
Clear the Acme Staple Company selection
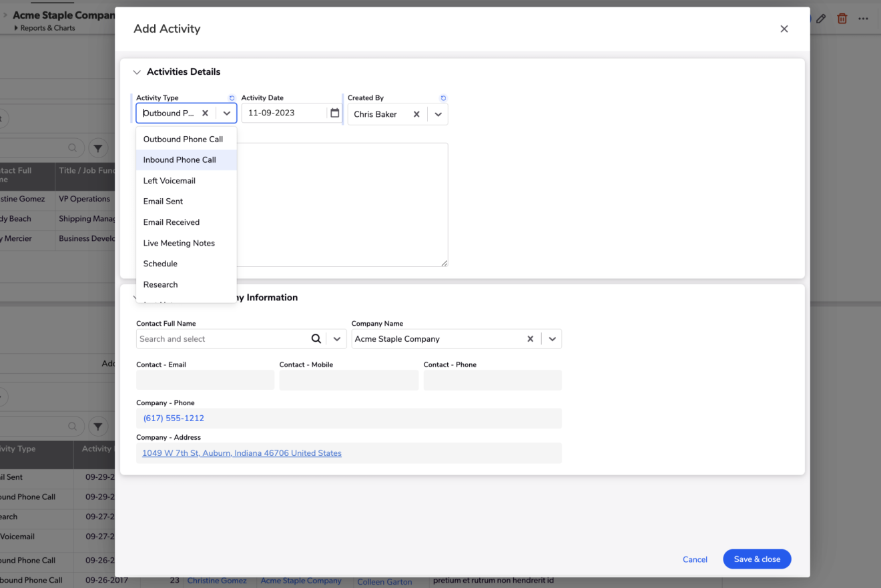pyautogui.click(x=531, y=339)
